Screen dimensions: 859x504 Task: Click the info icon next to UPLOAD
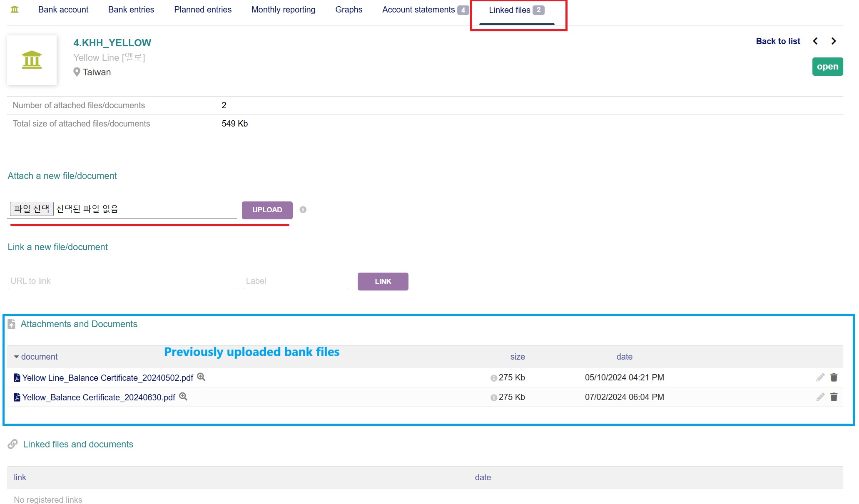303,210
